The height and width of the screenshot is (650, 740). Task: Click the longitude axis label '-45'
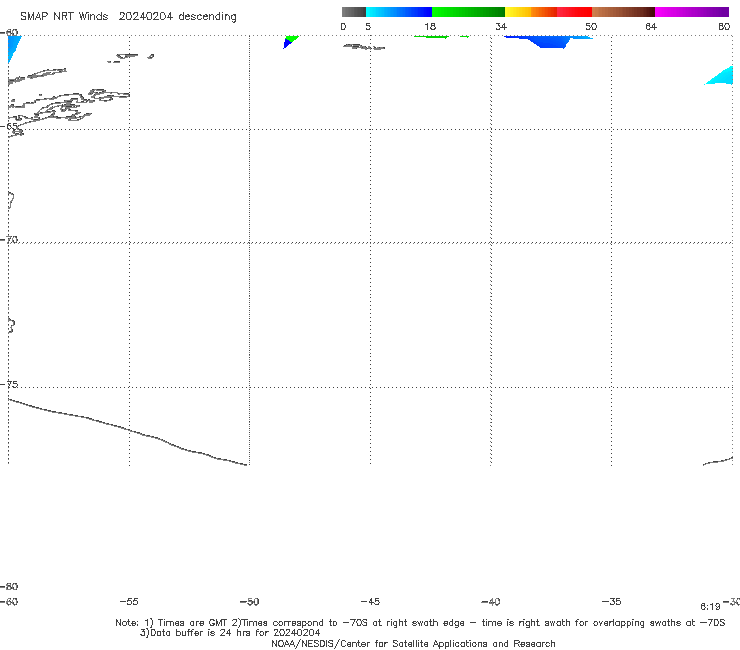370,601
